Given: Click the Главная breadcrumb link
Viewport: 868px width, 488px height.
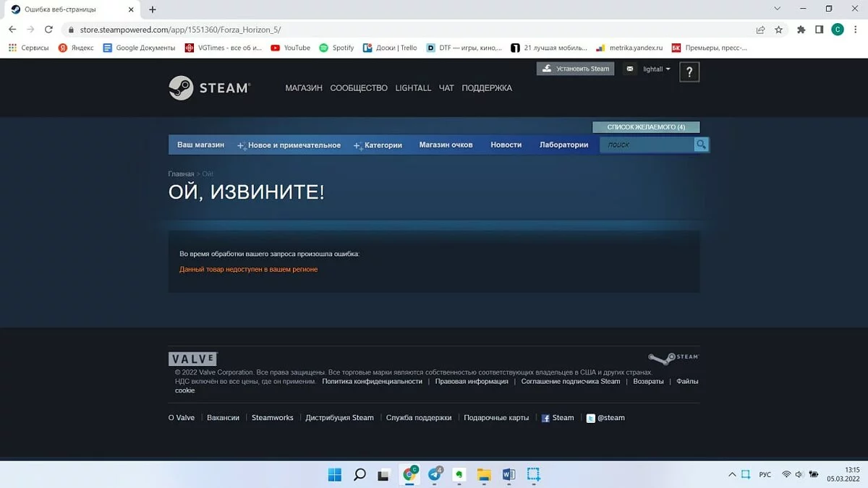Looking at the screenshot, I should [x=181, y=174].
